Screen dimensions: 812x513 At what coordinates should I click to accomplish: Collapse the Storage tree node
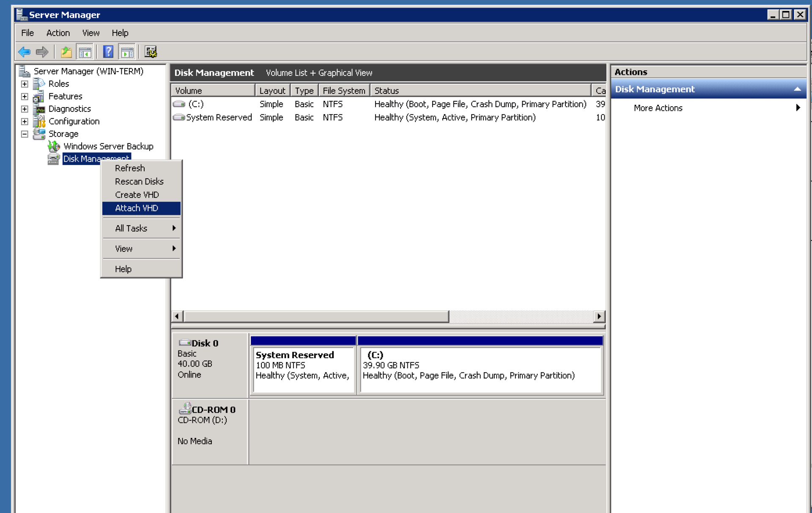pyautogui.click(x=25, y=134)
